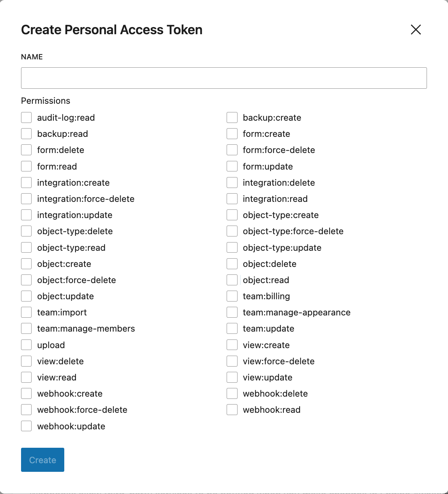Enable integration:create access
Viewport: 448px width, 494px height.
click(x=26, y=182)
